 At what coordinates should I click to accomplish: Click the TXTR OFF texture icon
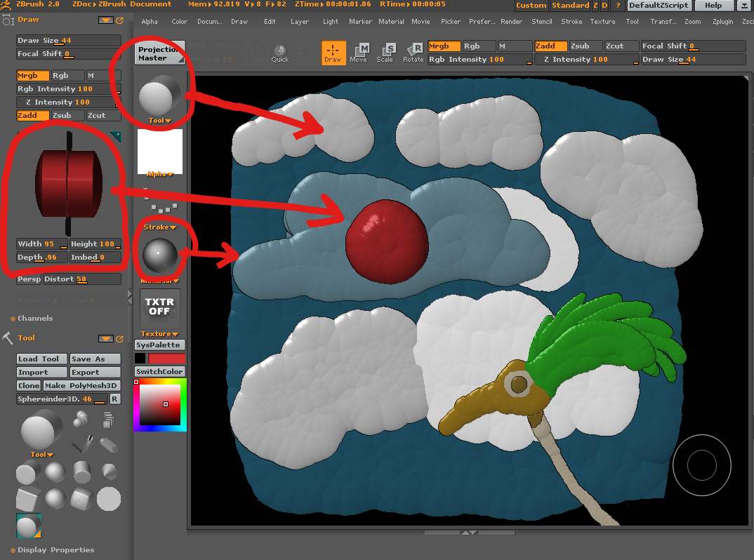click(x=159, y=307)
